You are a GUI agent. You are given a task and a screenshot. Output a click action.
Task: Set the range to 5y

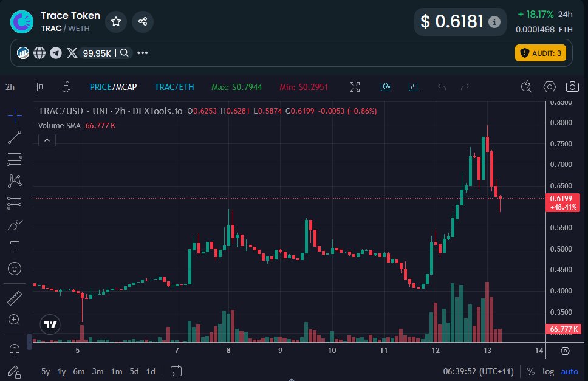46,371
